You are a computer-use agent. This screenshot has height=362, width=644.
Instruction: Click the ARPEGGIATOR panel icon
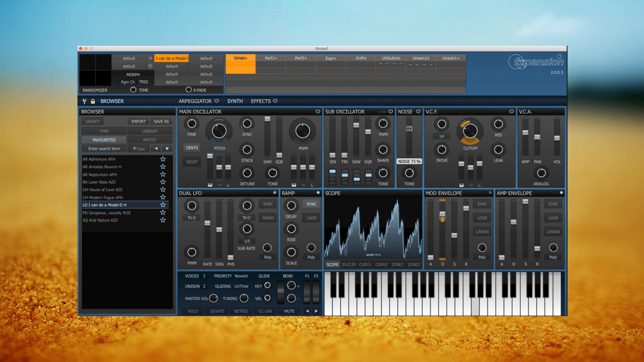(218, 101)
